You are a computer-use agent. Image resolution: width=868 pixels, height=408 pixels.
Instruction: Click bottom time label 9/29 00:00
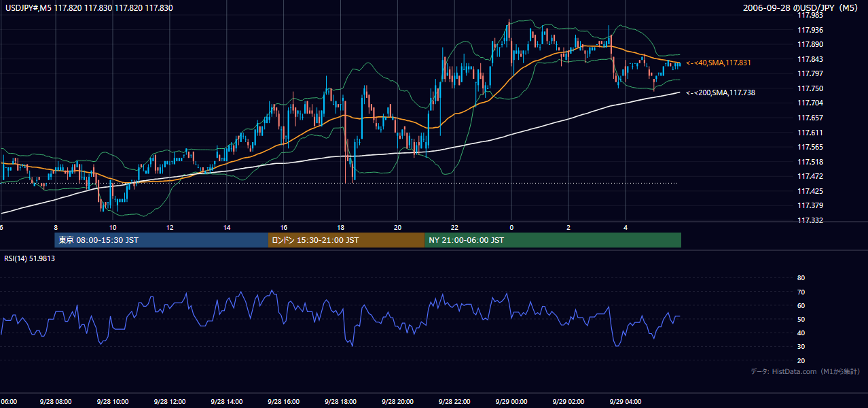point(511,402)
